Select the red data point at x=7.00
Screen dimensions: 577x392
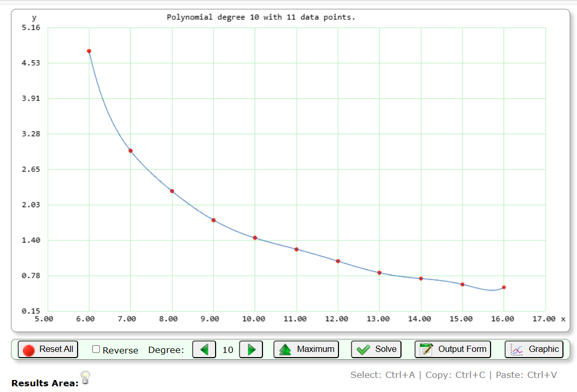[x=131, y=151]
